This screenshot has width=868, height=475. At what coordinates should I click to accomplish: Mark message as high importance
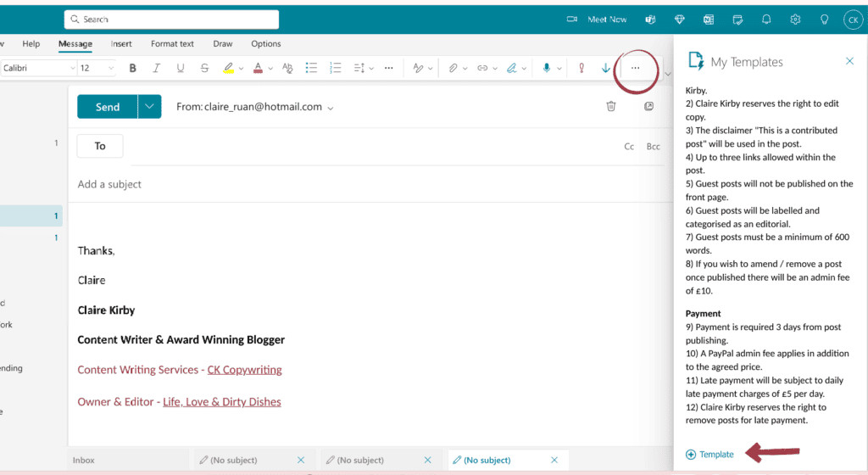point(581,68)
